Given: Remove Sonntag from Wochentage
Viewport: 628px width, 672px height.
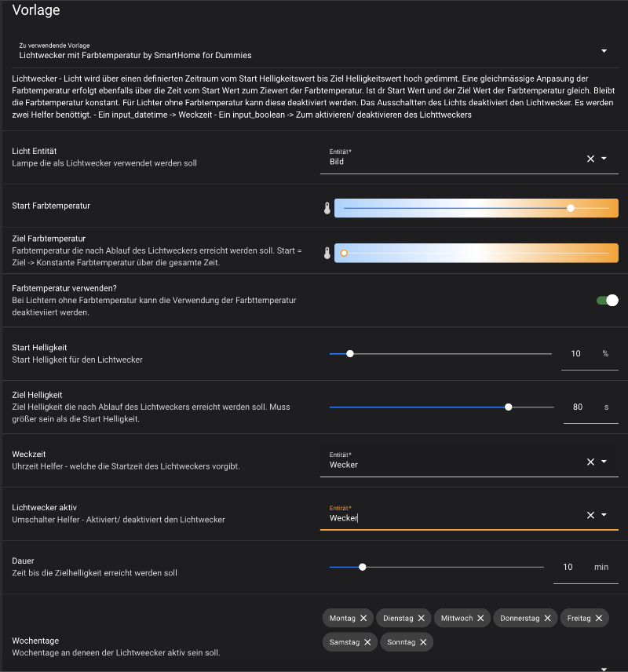Looking at the screenshot, I should pos(423,642).
